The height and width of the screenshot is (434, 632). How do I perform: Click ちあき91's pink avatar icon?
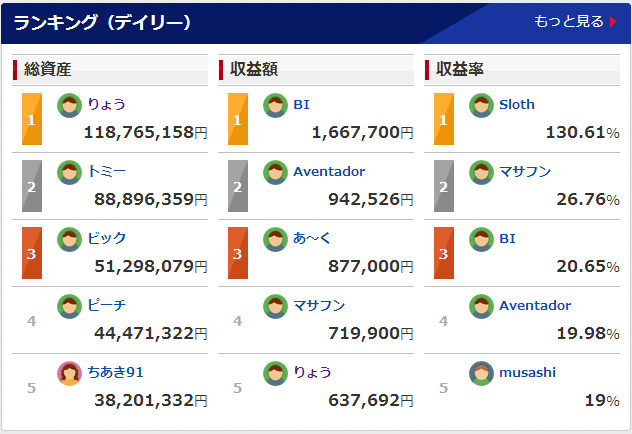69,373
